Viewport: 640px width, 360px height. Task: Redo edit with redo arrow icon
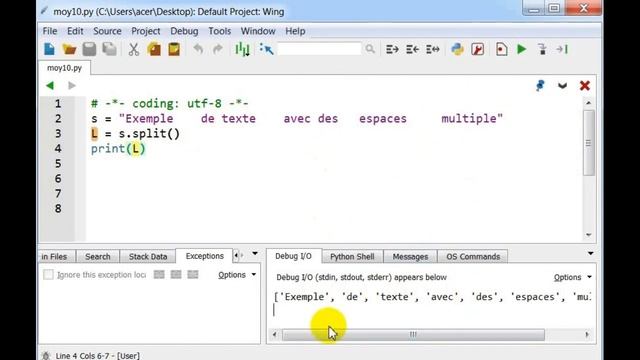coord(218,49)
